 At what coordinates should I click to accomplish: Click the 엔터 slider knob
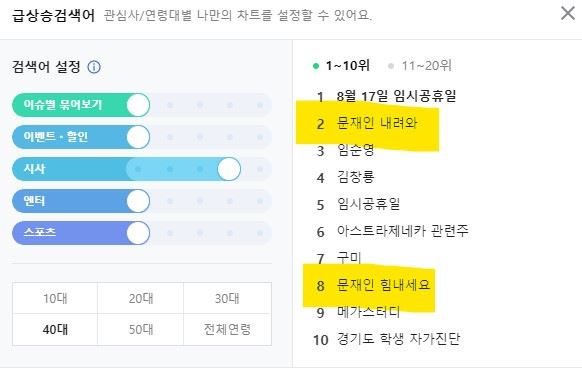(x=138, y=201)
